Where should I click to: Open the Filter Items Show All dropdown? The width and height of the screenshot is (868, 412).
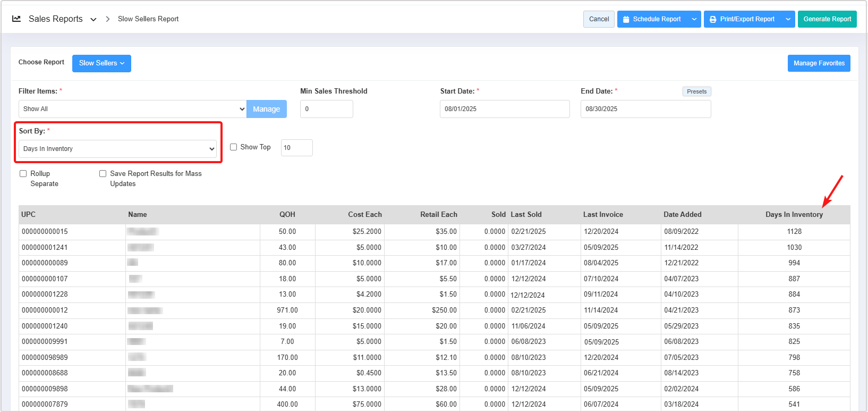[132, 109]
